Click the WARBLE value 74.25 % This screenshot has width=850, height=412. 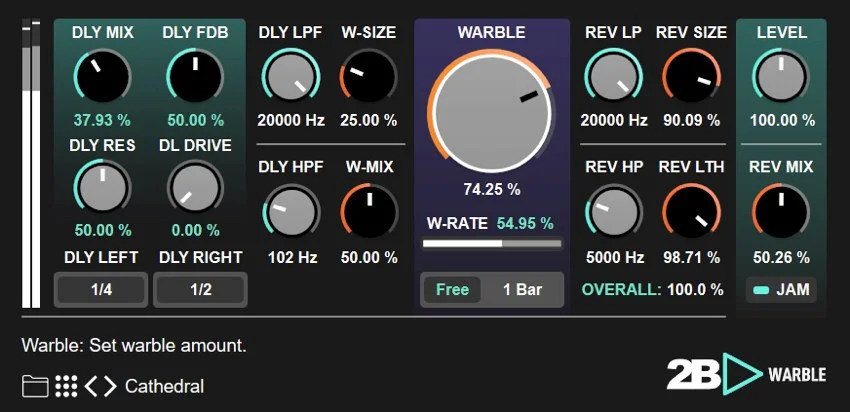tap(492, 189)
